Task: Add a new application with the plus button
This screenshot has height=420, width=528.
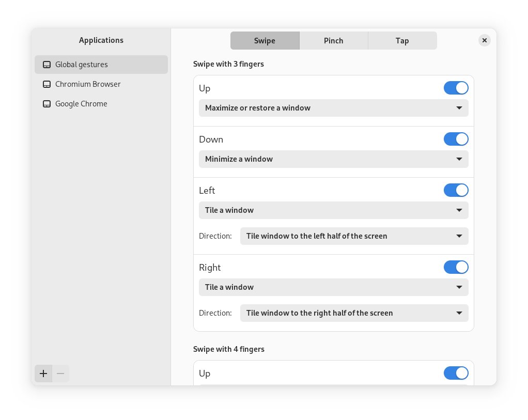Action: tap(43, 374)
